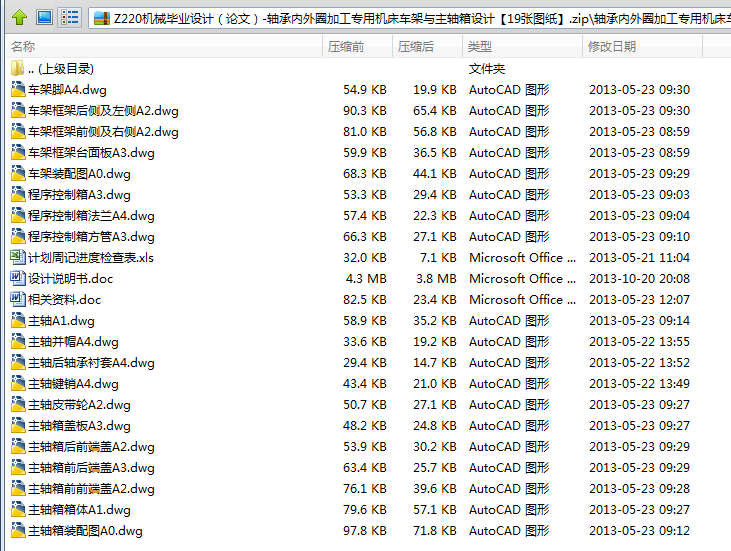Select the file name 主轴箱前后端盖A3.dwg
The image size is (731, 551).
click(x=91, y=468)
